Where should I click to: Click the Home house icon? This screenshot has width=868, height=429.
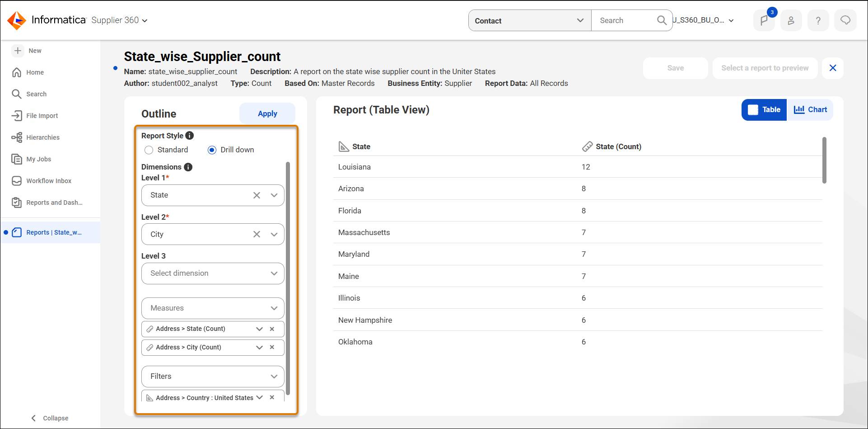click(17, 72)
